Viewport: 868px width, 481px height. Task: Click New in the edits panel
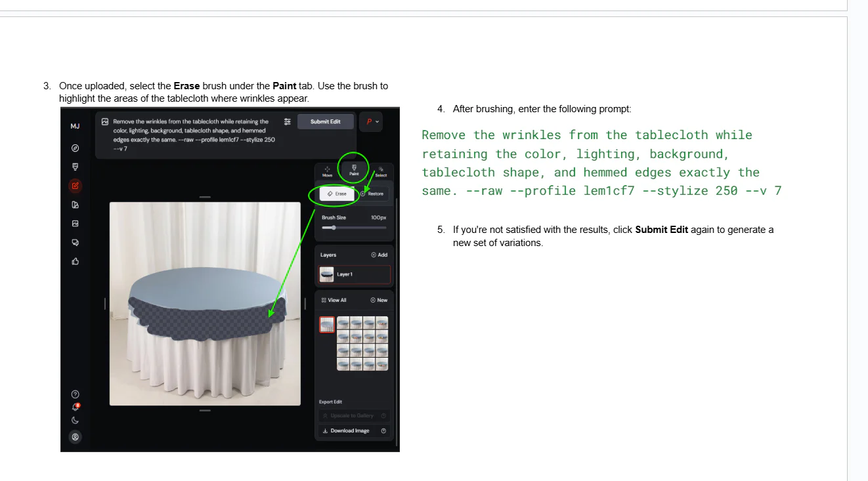[379, 300]
